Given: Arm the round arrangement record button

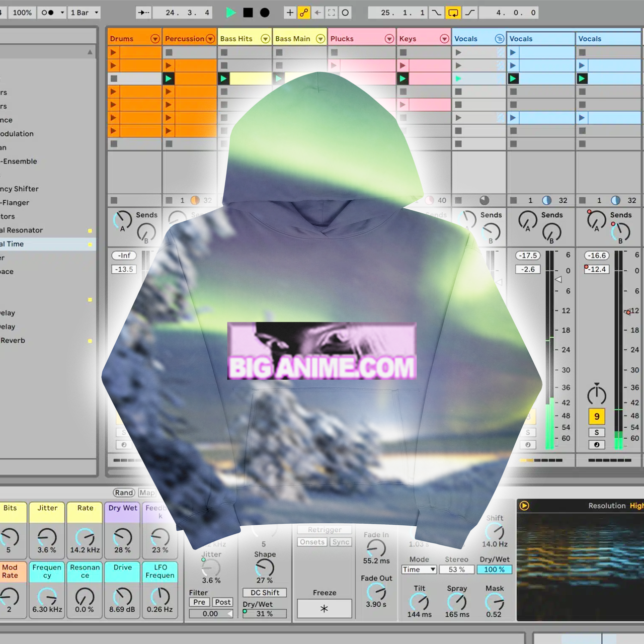Looking at the screenshot, I should pos(265,13).
